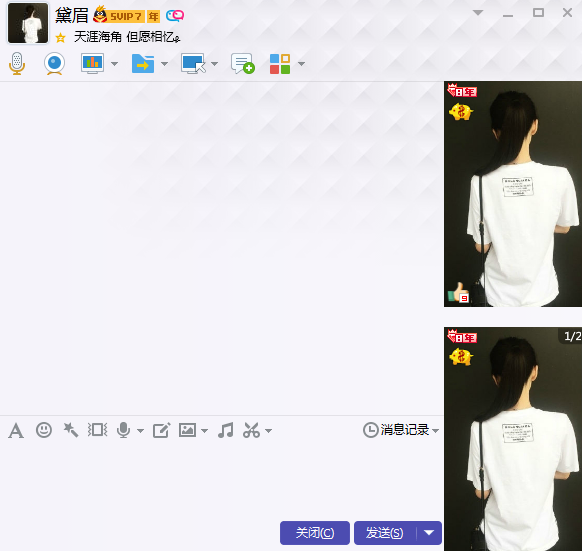Click lower QQ show photo
Viewport: 582px width, 551px height.
tap(513, 439)
